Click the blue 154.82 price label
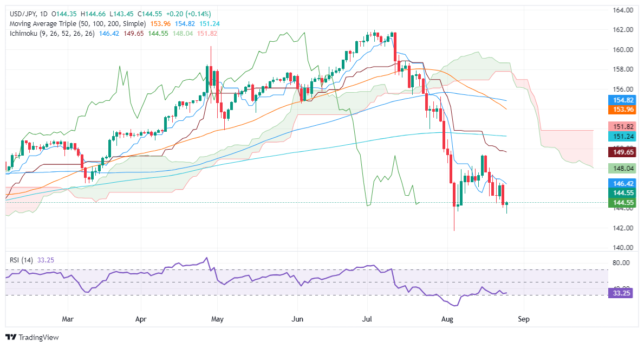Screen dimensions: 644x347 [621, 100]
